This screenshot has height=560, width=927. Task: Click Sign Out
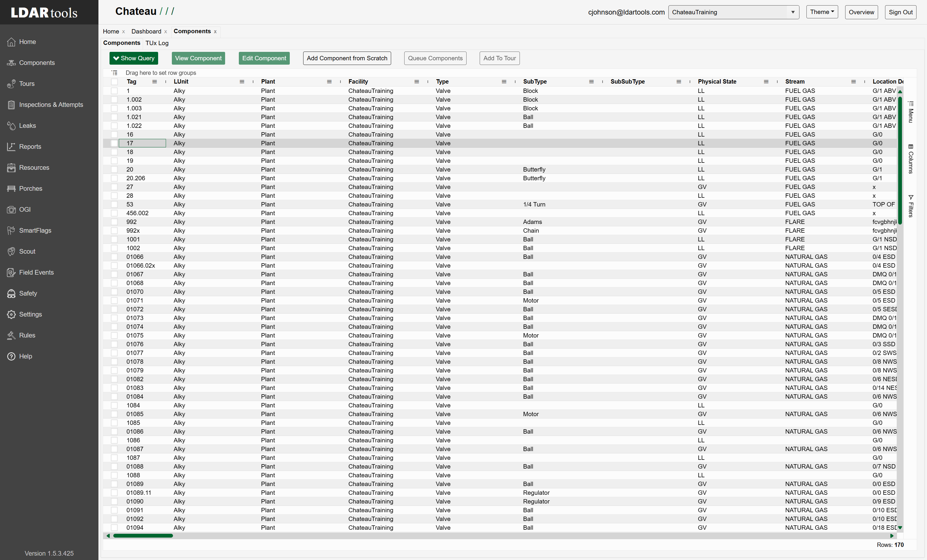(x=901, y=12)
